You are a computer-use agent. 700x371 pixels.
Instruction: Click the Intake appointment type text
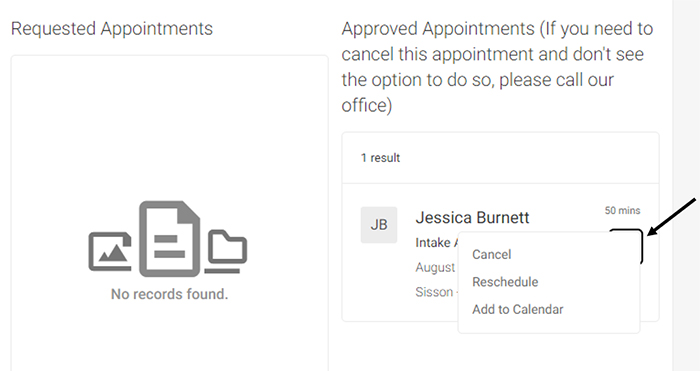pyautogui.click(x=435, y=242)
